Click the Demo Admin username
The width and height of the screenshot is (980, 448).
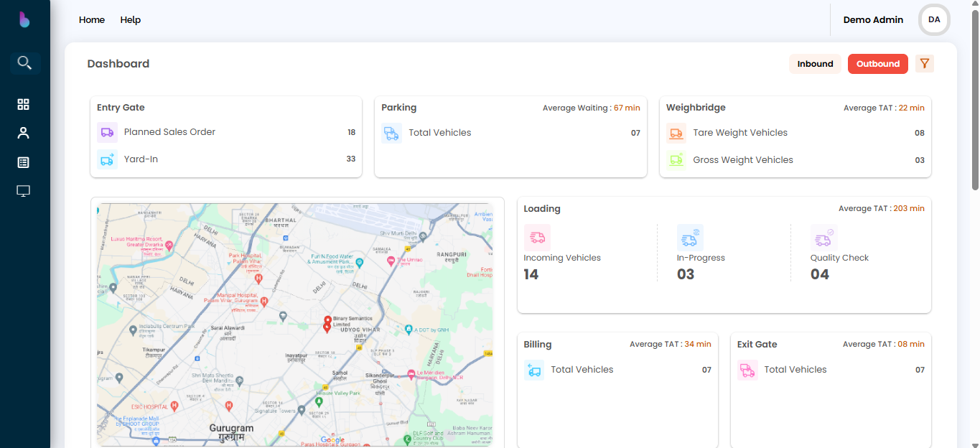click(x=873, y=20)
